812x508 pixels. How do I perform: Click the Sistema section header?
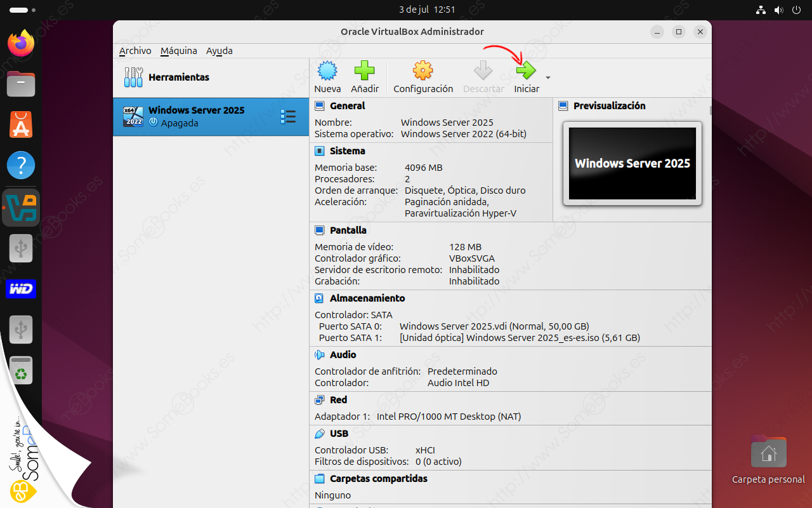pyautogui.click(x=347, y=151)
